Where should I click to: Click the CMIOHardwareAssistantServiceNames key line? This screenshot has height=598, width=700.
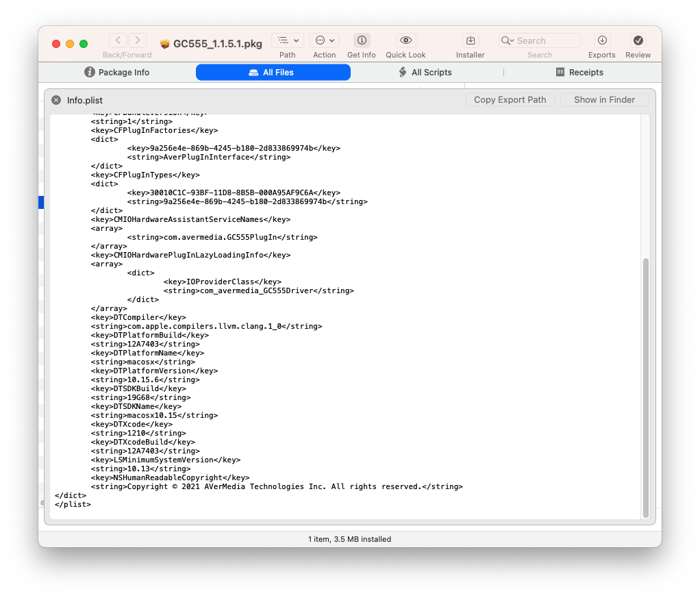pyautogui.click(x=190, y=220)
